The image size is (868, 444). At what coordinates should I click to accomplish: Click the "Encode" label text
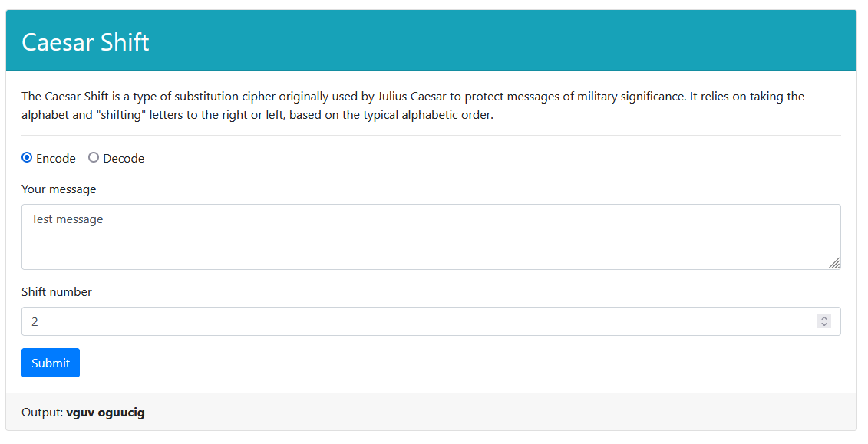[x=56, y=158]
